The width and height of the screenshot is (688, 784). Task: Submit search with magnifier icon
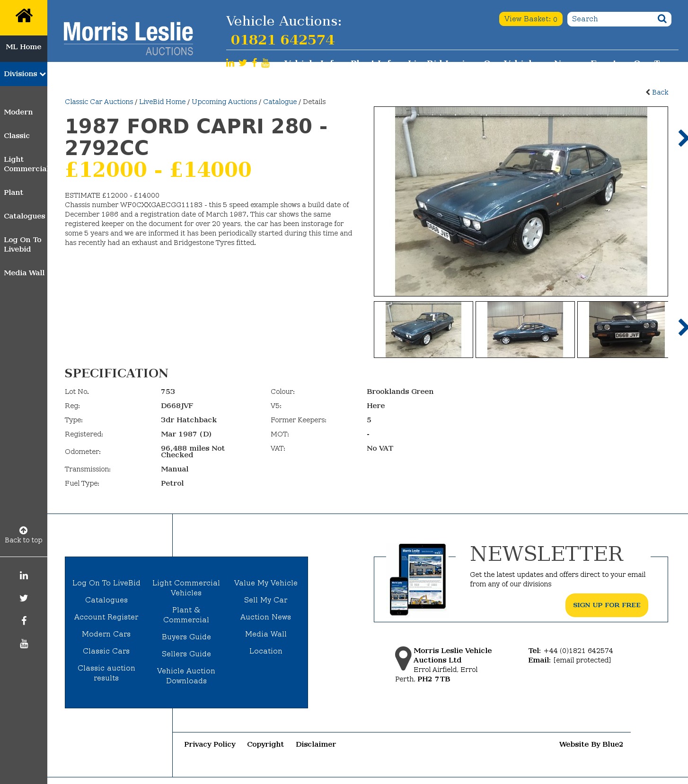pos(662,19)
